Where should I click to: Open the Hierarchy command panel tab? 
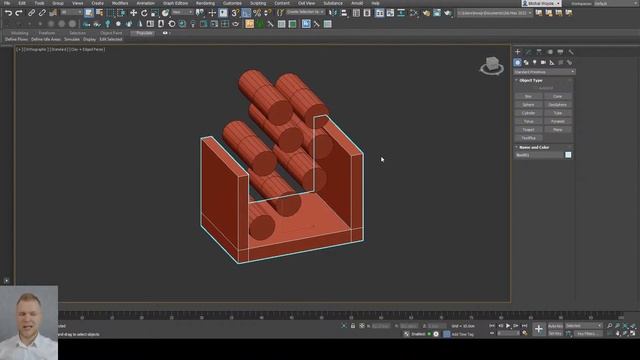tap(539, 52)
